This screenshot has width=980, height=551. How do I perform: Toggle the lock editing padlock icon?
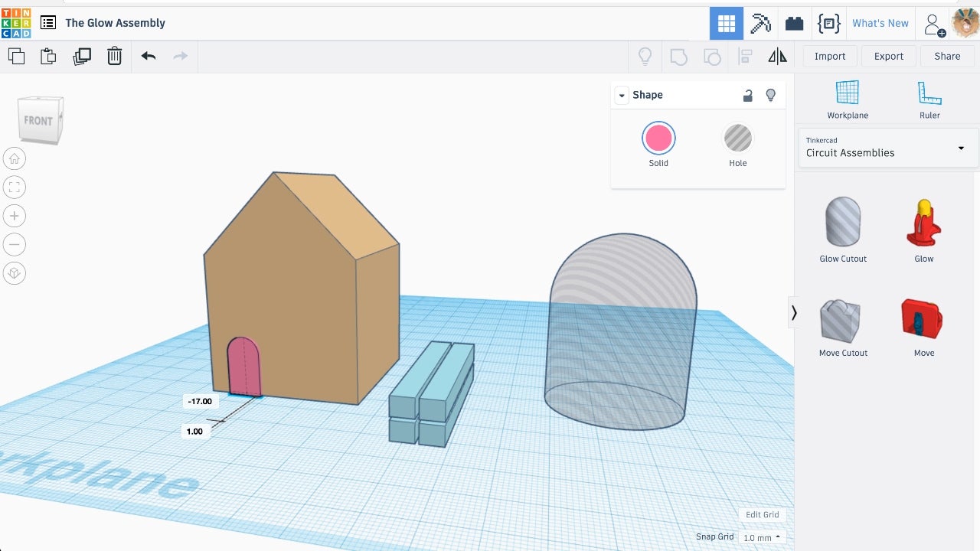pos(748,95)
